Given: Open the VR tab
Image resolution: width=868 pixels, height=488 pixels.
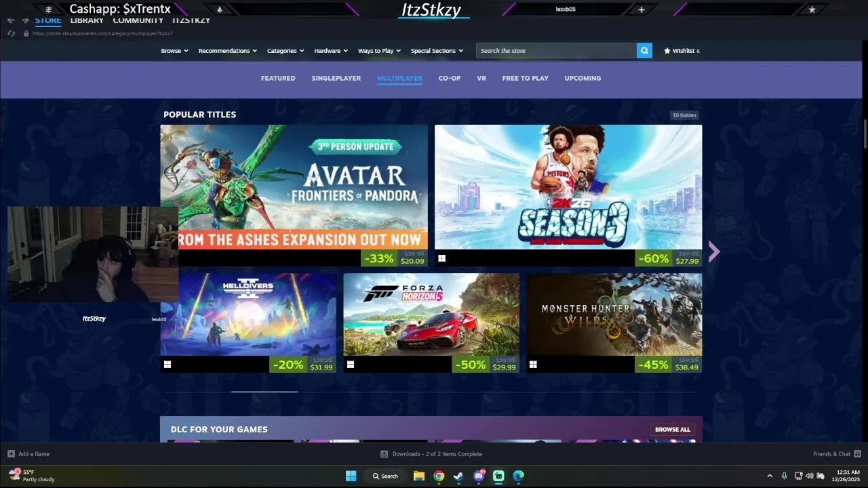Looking at the screenshot, I should point(481,78).
